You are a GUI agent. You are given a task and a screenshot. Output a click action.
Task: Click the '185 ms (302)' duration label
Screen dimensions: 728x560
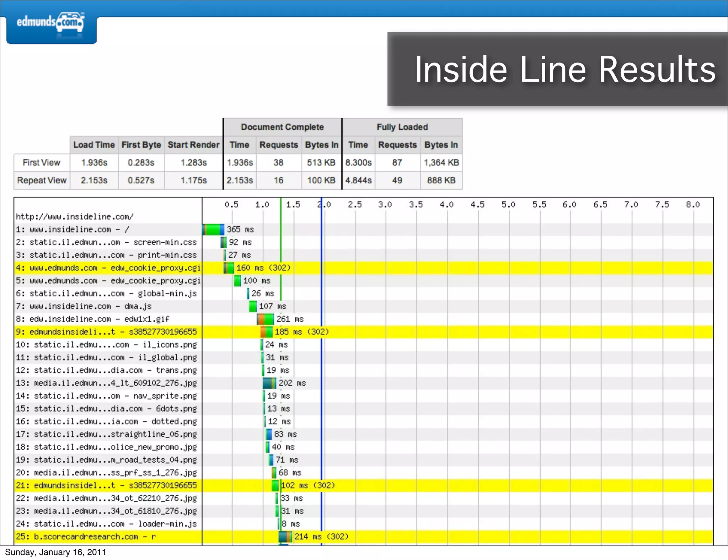click(302, 332)
